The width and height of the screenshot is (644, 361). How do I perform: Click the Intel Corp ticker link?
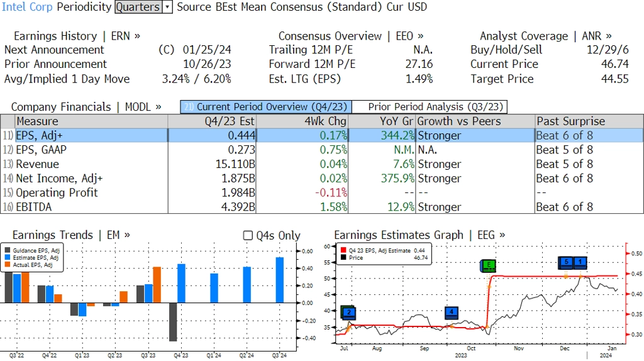(x=27, y=7)
